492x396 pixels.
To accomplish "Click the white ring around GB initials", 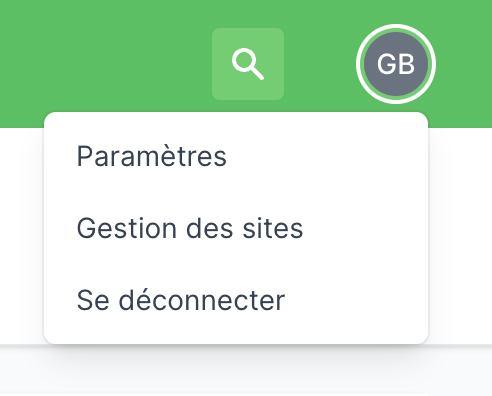I will click(x=396, y=64).
